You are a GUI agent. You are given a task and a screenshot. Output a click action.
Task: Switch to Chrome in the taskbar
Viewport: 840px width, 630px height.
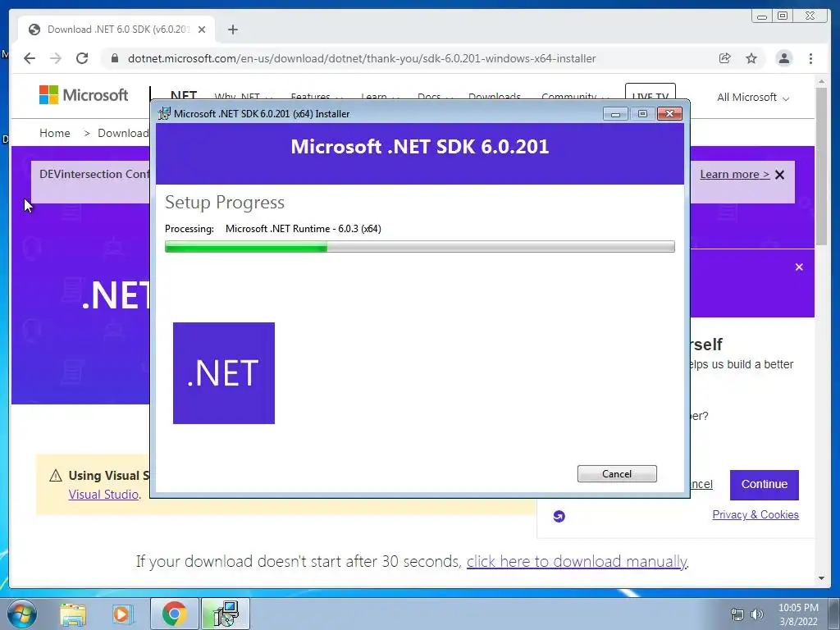click(x=174, y=614)
